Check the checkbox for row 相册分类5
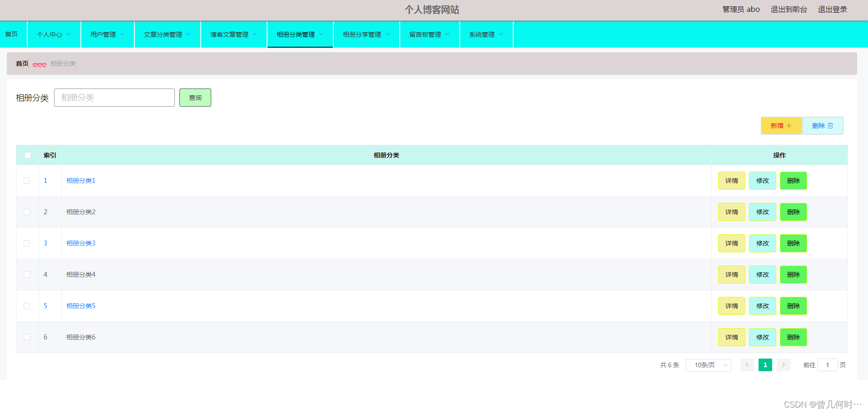868x413 pixels. pyautogui.click(x=27, y=306)
